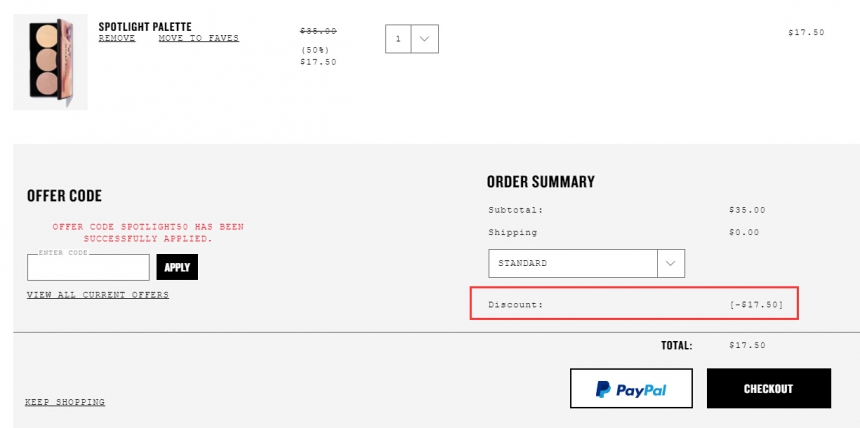Open the Standard shipping method dropdown
Screen dimensions: 860x428
coord(586,263)
